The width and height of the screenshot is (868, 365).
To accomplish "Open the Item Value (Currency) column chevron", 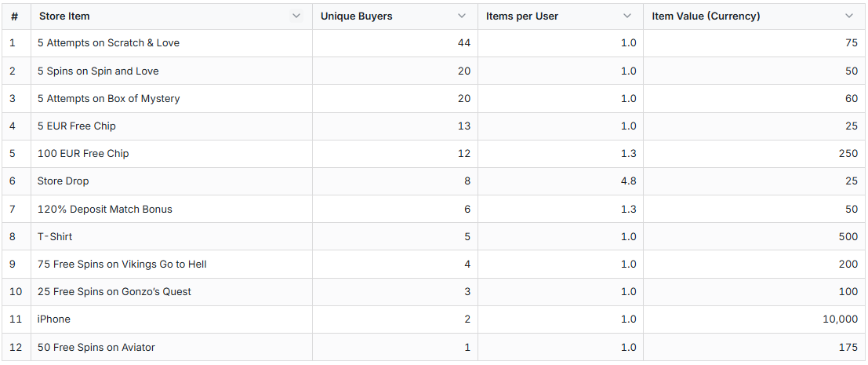I will [x=849, y=16].
